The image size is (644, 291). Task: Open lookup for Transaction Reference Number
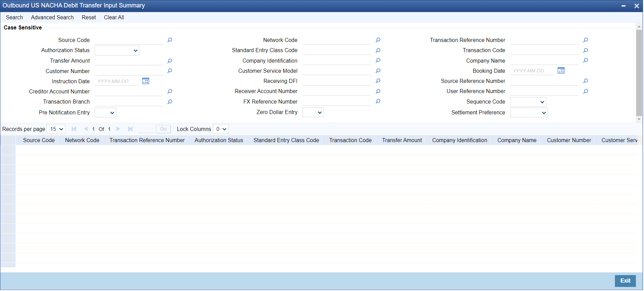point(586,40)
